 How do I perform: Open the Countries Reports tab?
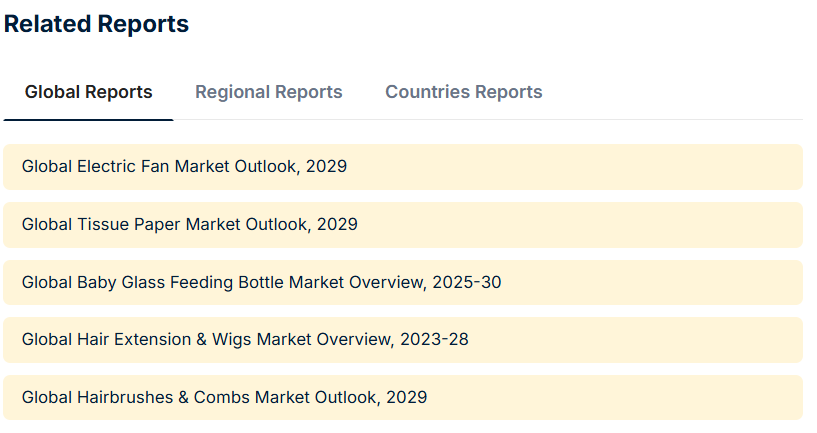[464, 92]
